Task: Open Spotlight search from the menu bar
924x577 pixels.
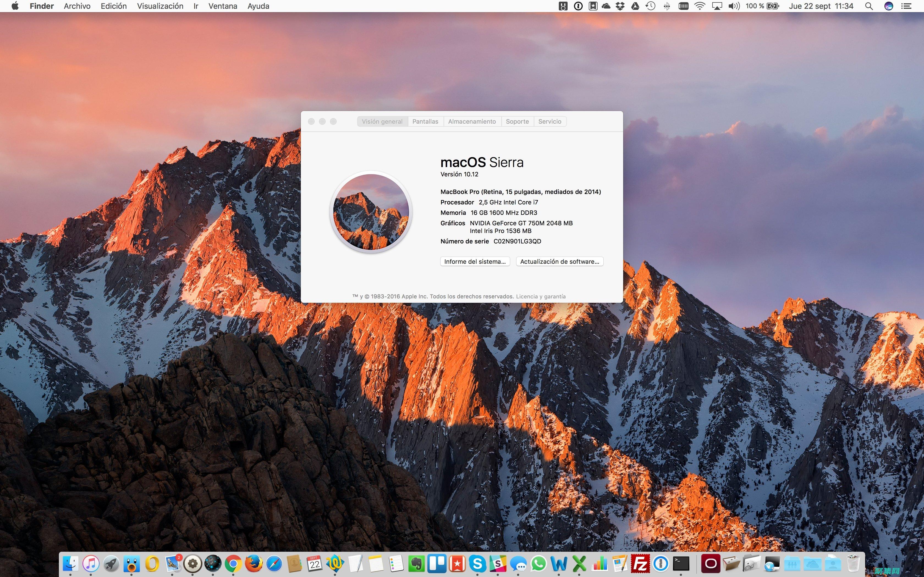Action: 869,6
